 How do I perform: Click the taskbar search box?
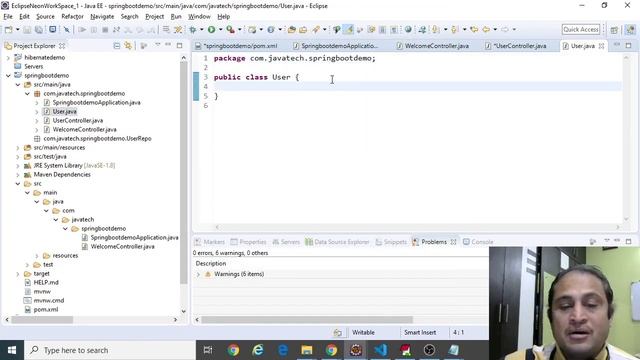(x=110, y=350)
